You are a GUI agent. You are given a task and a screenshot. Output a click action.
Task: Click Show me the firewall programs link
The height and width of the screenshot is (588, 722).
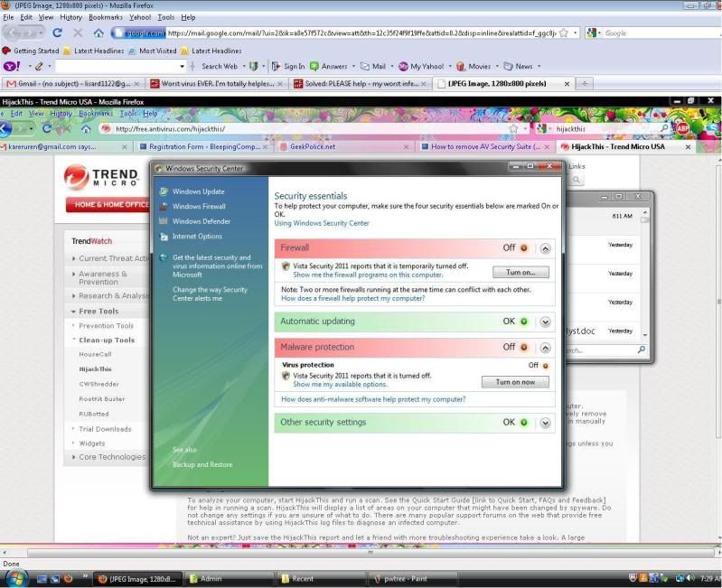(x=368, y=275)
